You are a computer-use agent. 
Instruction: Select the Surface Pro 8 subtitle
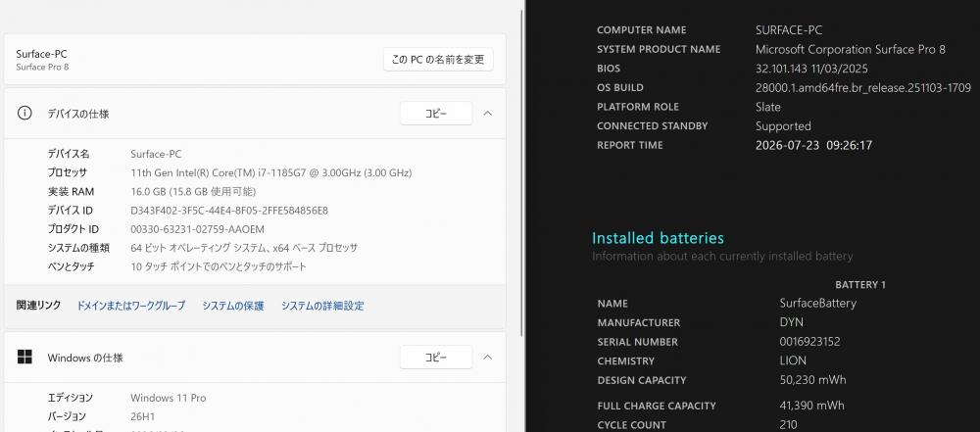point(42,67)
